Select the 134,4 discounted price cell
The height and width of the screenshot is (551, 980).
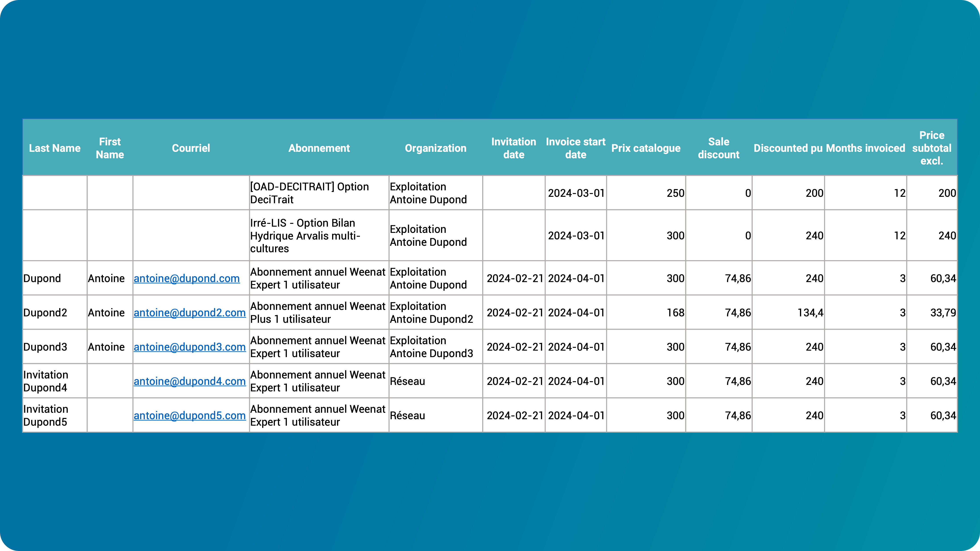coord(788,313)
